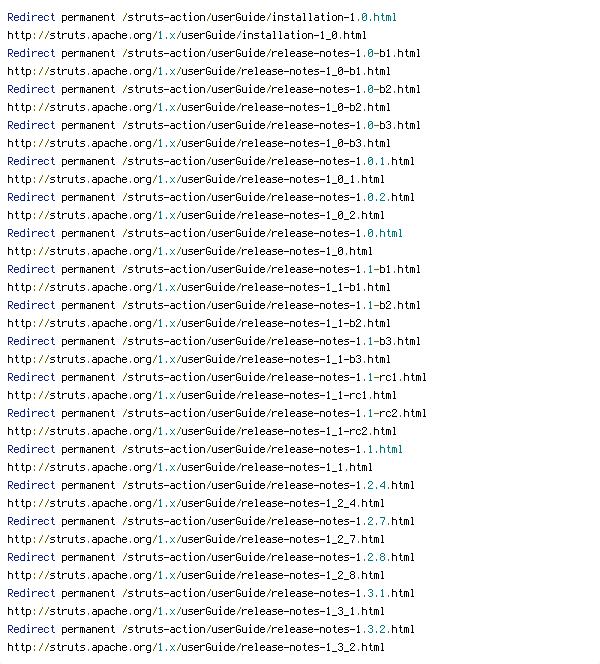The height and width of the screenshot is (664, 600).
Task: Click the URL ending release-notes-1_1-b3.html
Action: point(199,359)
